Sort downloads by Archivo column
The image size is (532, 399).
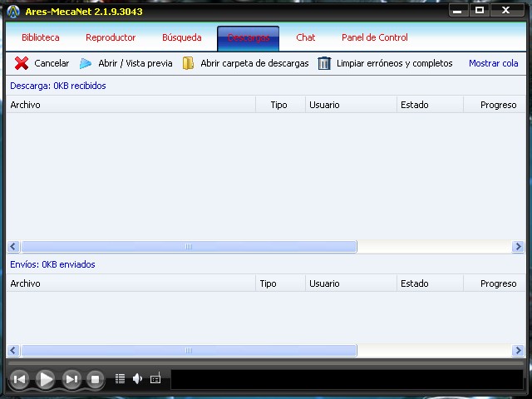point(131,105)
